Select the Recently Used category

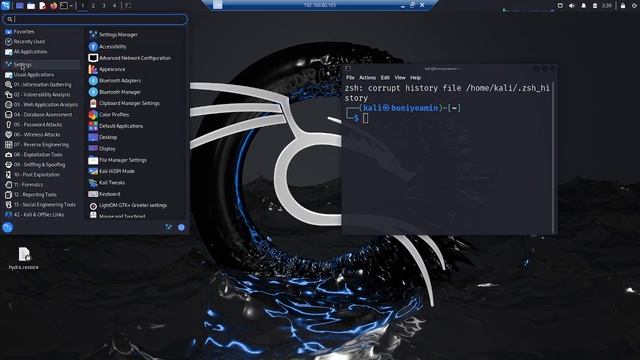pyautogui.click(x=42, y=42)
